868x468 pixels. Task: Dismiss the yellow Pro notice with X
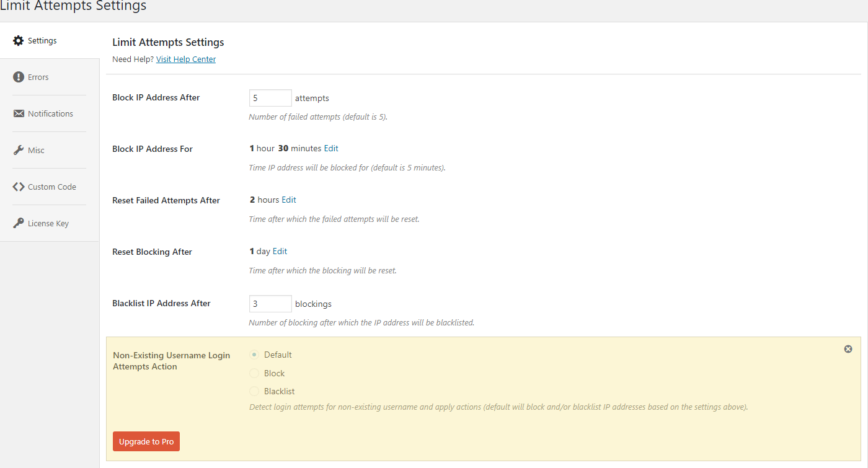(x=848, y=349)
